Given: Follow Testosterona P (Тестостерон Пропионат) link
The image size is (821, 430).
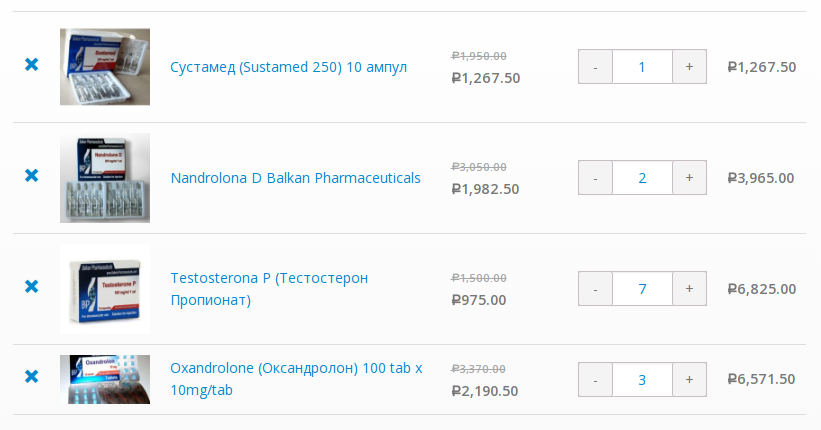Looking at the screenshot, I should (269, 288).
